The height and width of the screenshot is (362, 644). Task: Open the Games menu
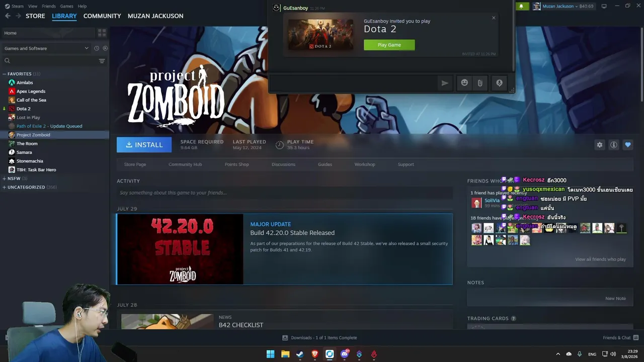click(x=66, y=6)
